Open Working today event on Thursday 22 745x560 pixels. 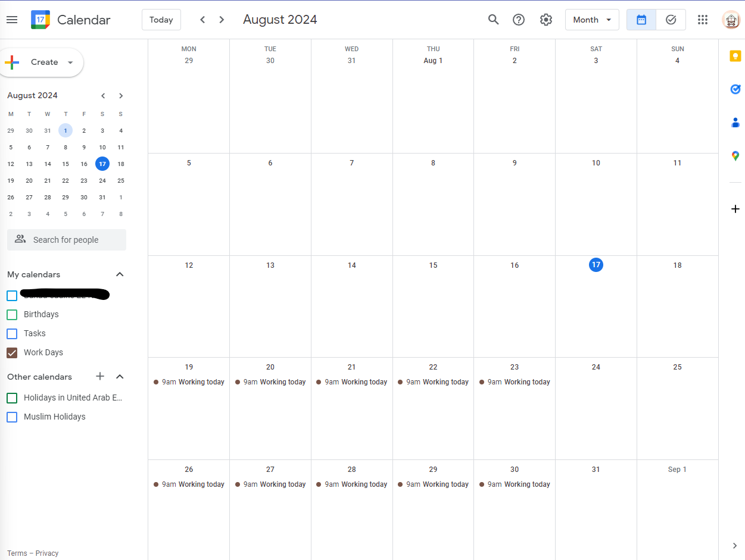click(x=433, y=382)
